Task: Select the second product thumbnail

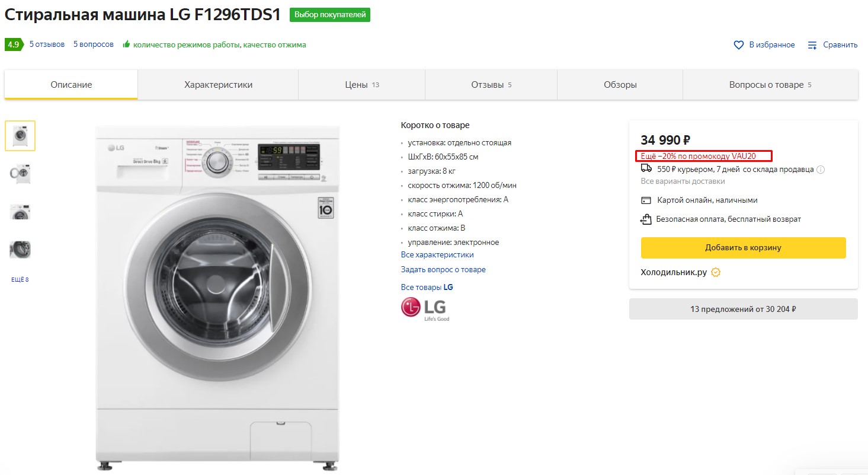Action: pyautogui.click(x=20, y=173)
